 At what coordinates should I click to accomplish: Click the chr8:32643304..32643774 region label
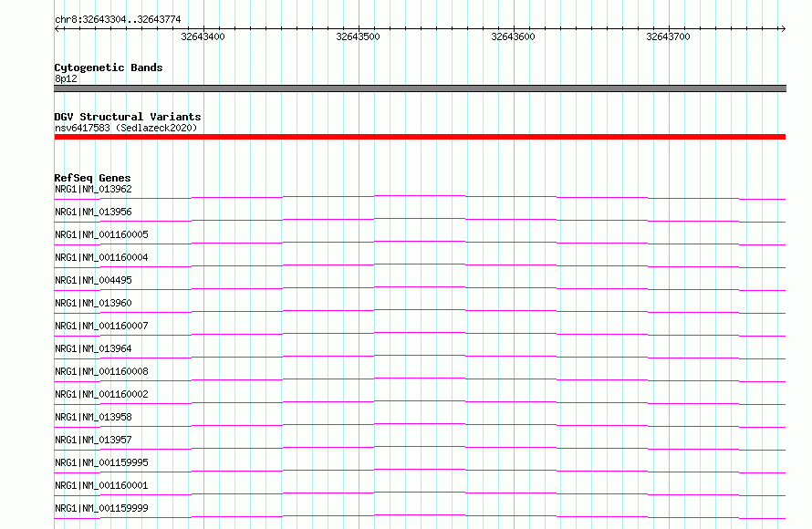[118, 19]
